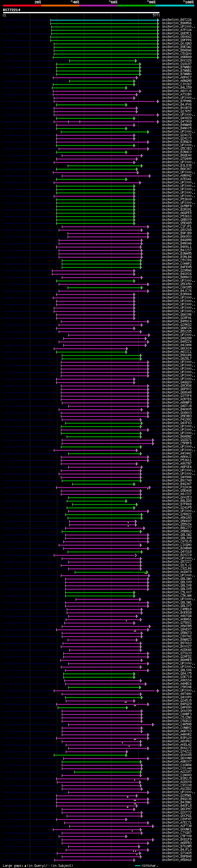Click the UniRef100_B4JPV6 label
The height and width of the screenshot is (868, 197).
[x=177, y=104]
